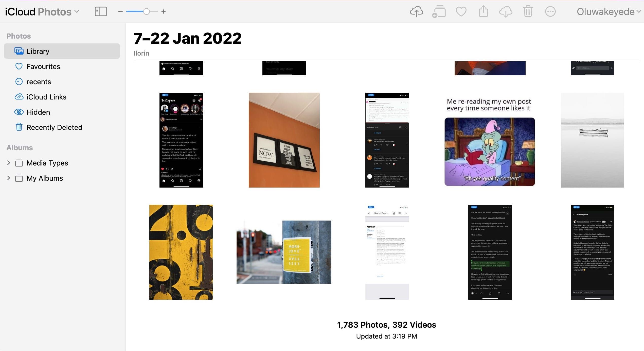Open the Hidden photos section
Image resolution: width=644 pixels, height=351 pixels.
click(38, 112)
